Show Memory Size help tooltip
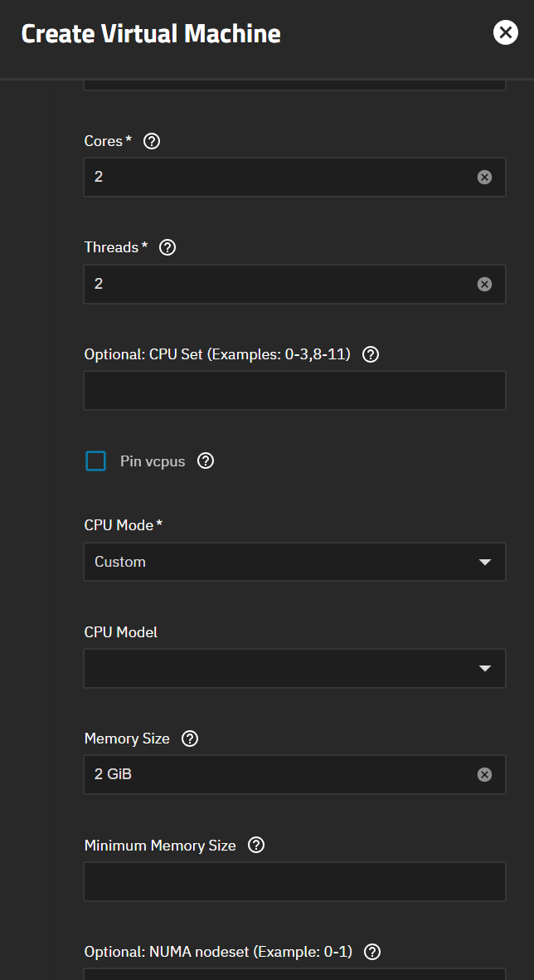 (x=190, y=739)
